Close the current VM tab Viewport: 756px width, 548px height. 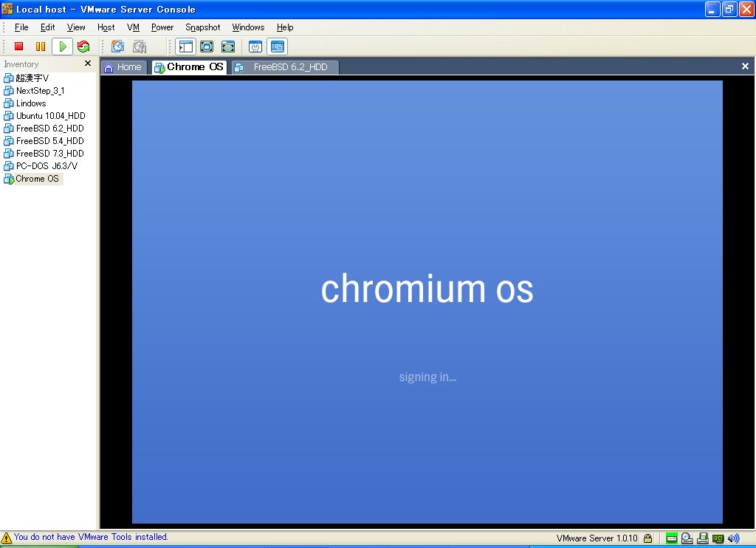(745, 66)
